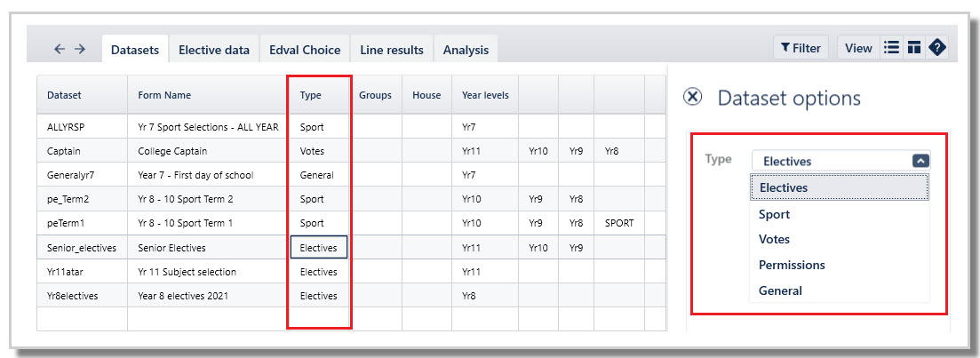The image size is (980, 358).
Task: Switch to list view icon
Action: (x=891, y=48)
